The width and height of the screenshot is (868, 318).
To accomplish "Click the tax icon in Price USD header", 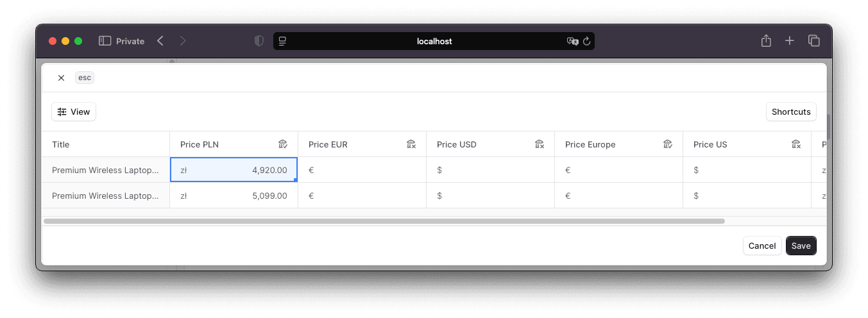I will 540,144.
